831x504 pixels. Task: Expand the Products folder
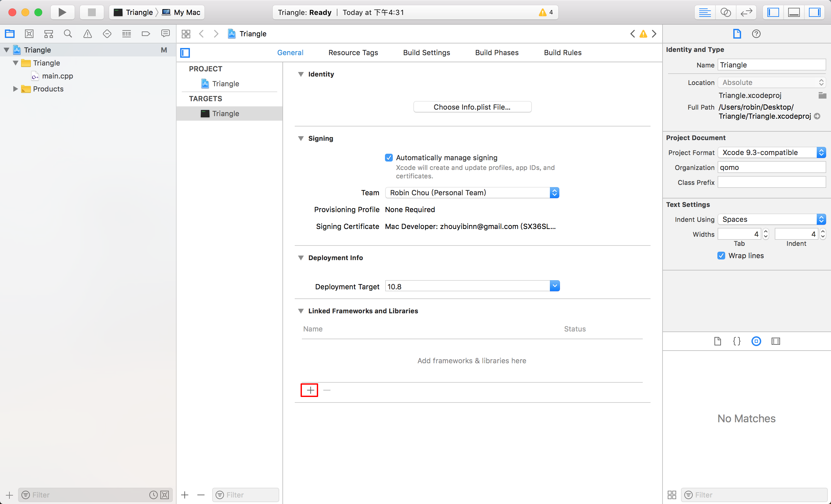point(15,89)
